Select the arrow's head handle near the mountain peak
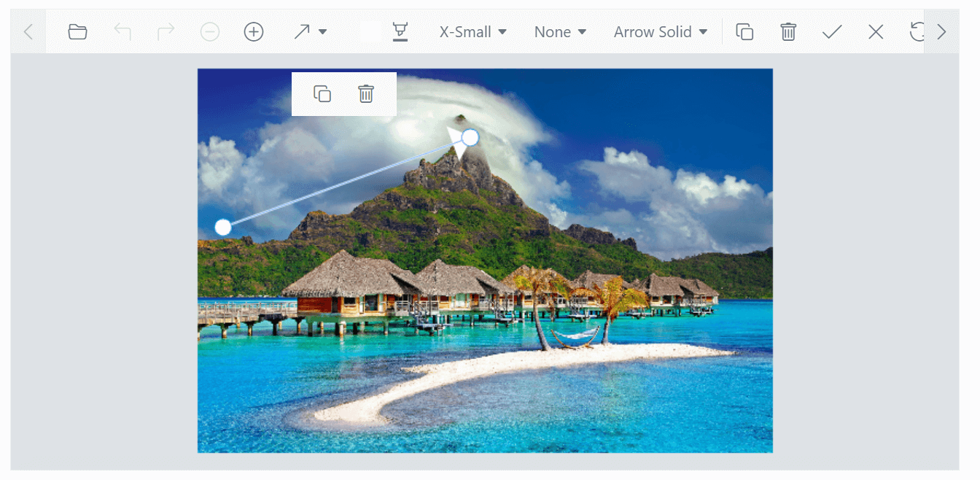Viewport: 980px width, 480px height. [x=470, y=137]
